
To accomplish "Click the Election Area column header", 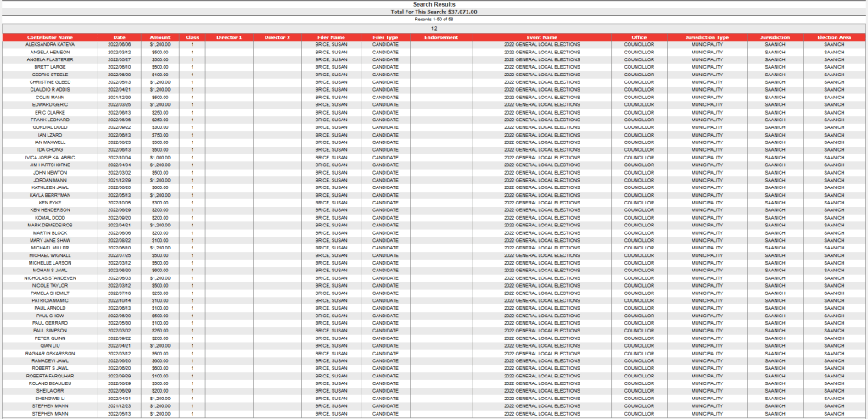I will point(834,37).
